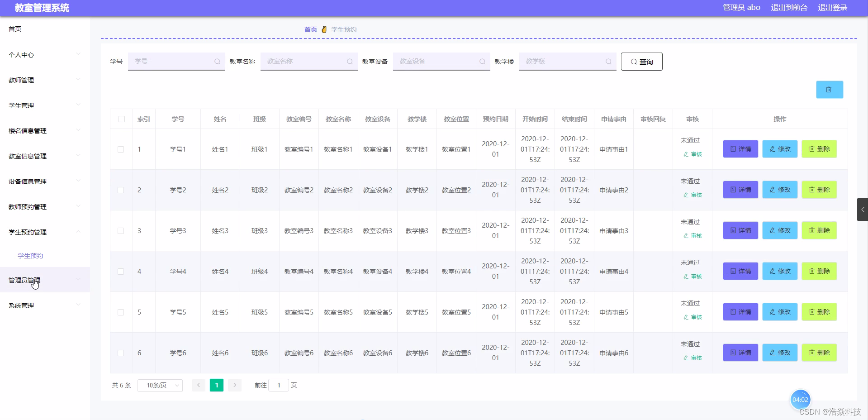Click the 前往 page number input box

(x=279, y=385)
